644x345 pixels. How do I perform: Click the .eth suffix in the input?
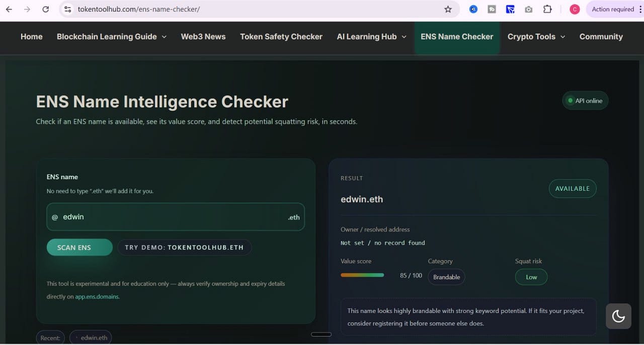pyautogui.click(x=294, y=217)
